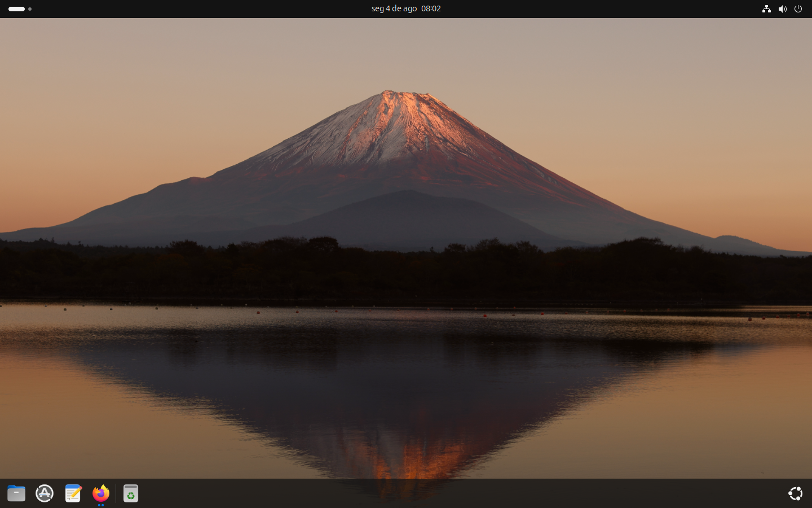The height and width of the screenshot is (508, 812).
Task: Launch the App Center from the dock
Action: [x=45, y=493]
